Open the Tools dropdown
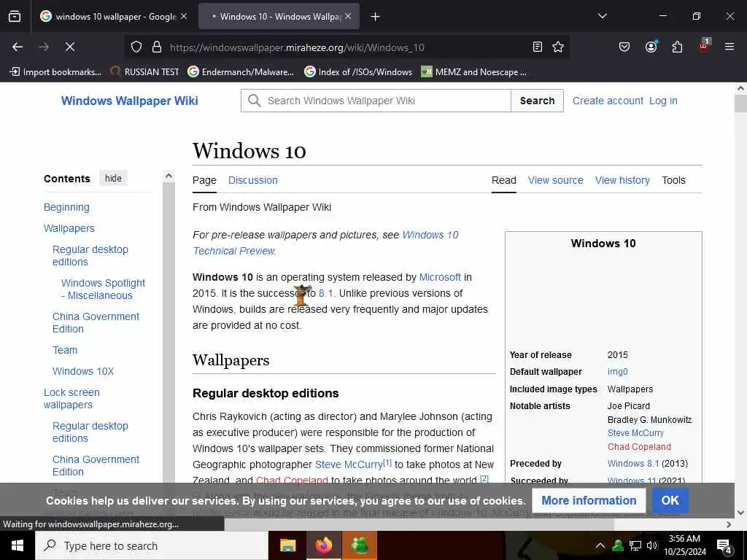747x560 pixels. pyautogui.click(x=673, y=180)
